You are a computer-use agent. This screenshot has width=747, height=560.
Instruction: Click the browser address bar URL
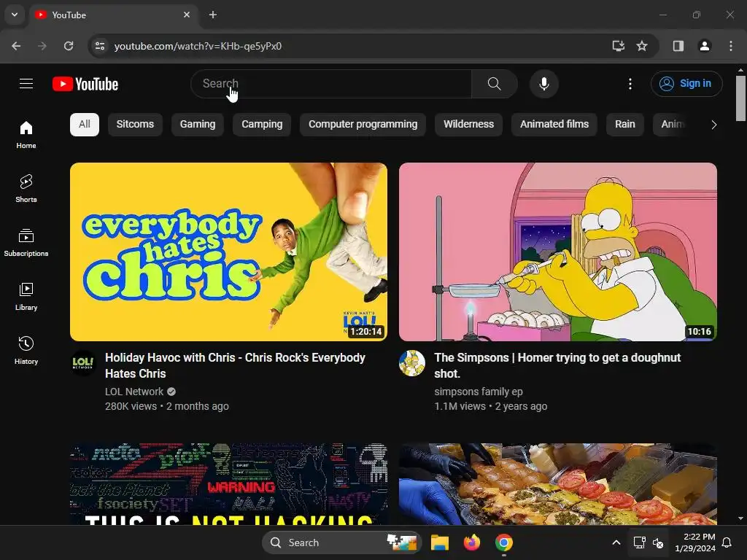click(x=198, y=46)
